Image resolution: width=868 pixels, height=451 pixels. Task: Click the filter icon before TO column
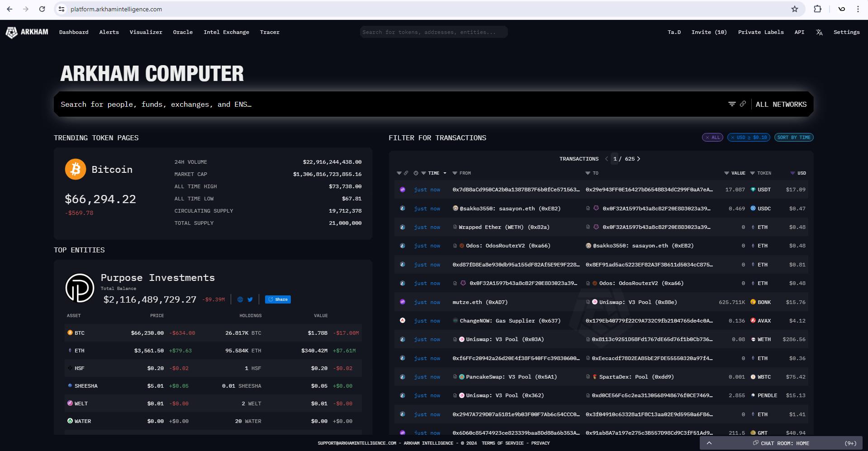588,173
